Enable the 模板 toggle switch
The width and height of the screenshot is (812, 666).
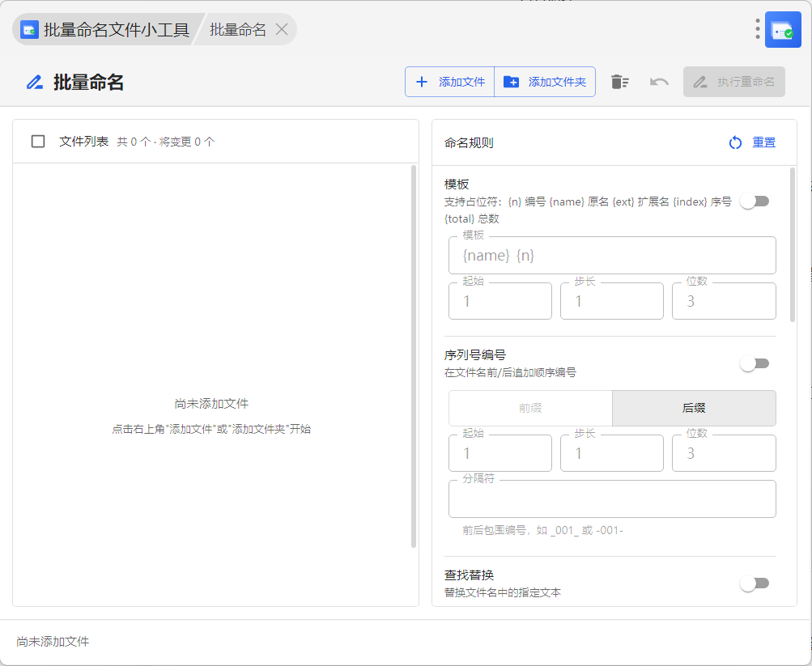755,201
